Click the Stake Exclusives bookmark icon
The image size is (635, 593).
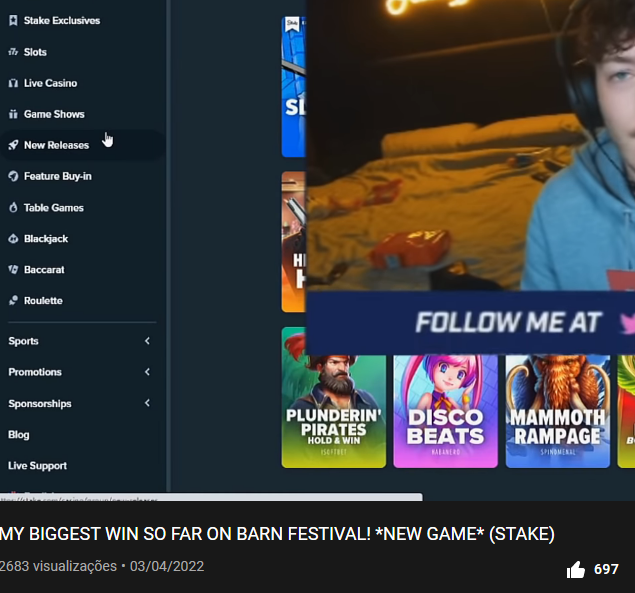(13, 21)
